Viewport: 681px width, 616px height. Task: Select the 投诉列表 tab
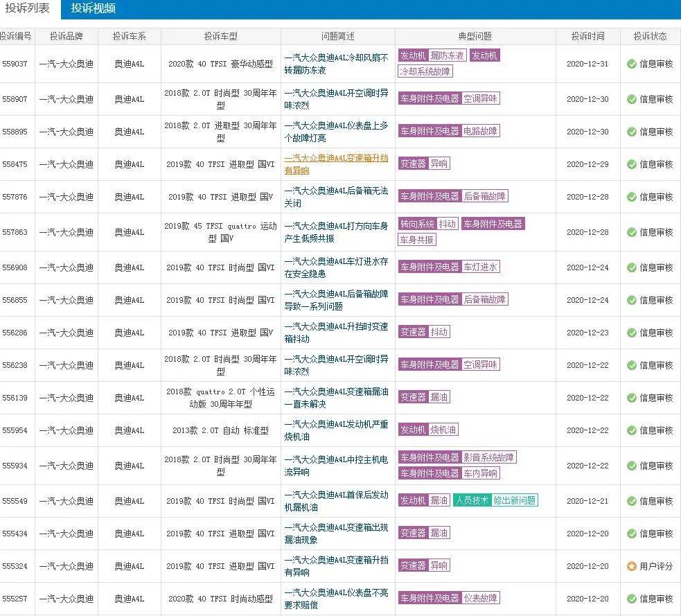click(x=27, y=9)
